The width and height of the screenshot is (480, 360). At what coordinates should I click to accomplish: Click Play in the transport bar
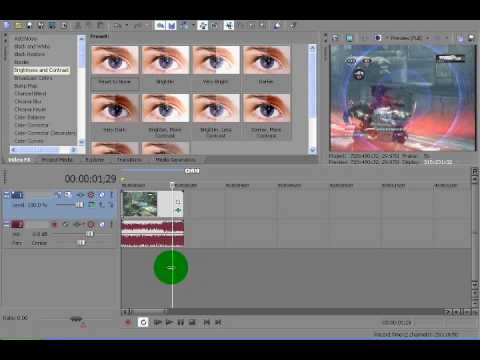(x=169, y=322)
